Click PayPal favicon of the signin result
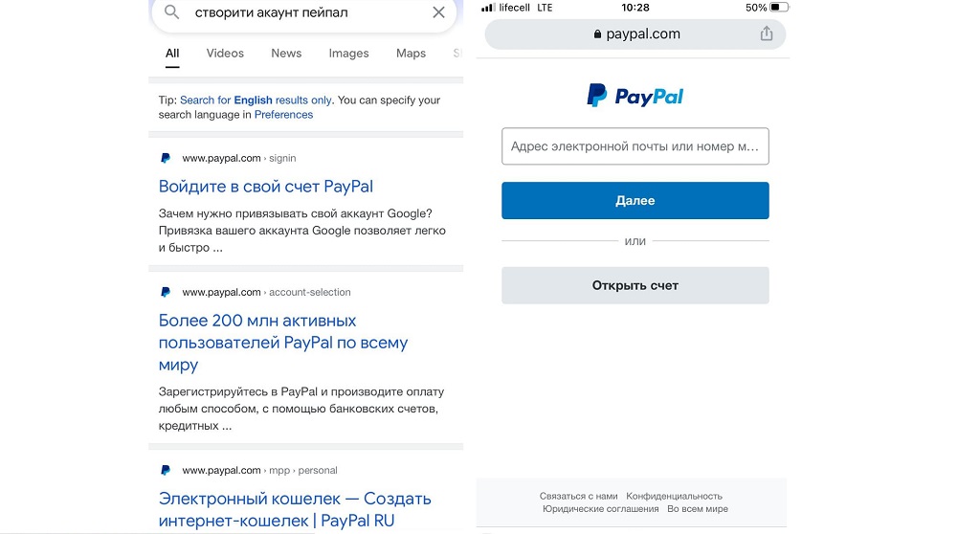Screen dimensions: 980x534 pyautogui.click(x=166, y=158)
